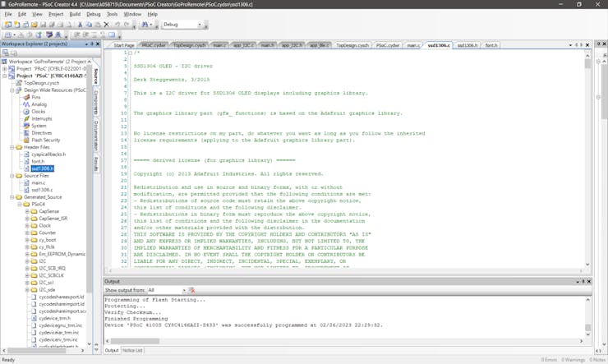Click the Print toolbar icon
Viewport: 608px width, 364px height.
tap(60, 25)
